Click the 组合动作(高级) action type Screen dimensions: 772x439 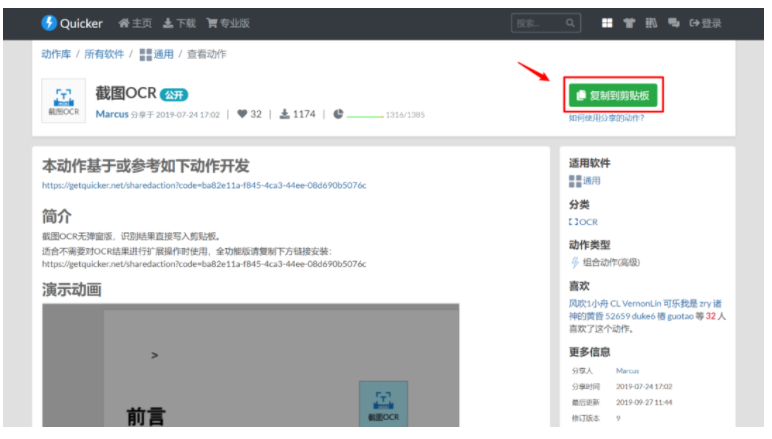point(605,262)
